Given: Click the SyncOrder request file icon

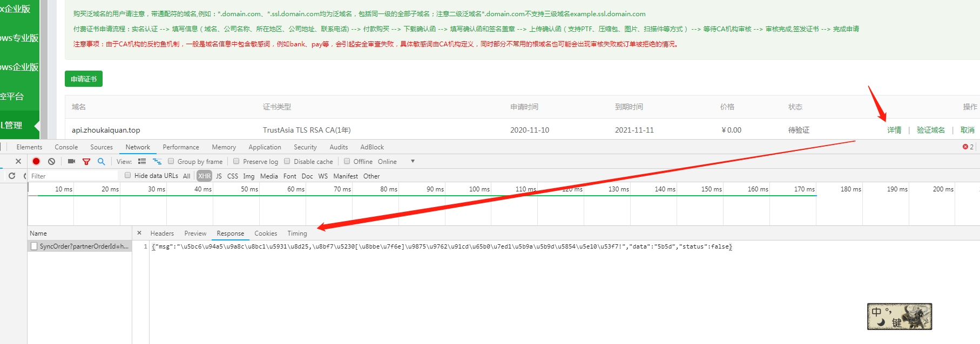Looking at the screenshot, I should pyautogui.click(x=34, y=246).
